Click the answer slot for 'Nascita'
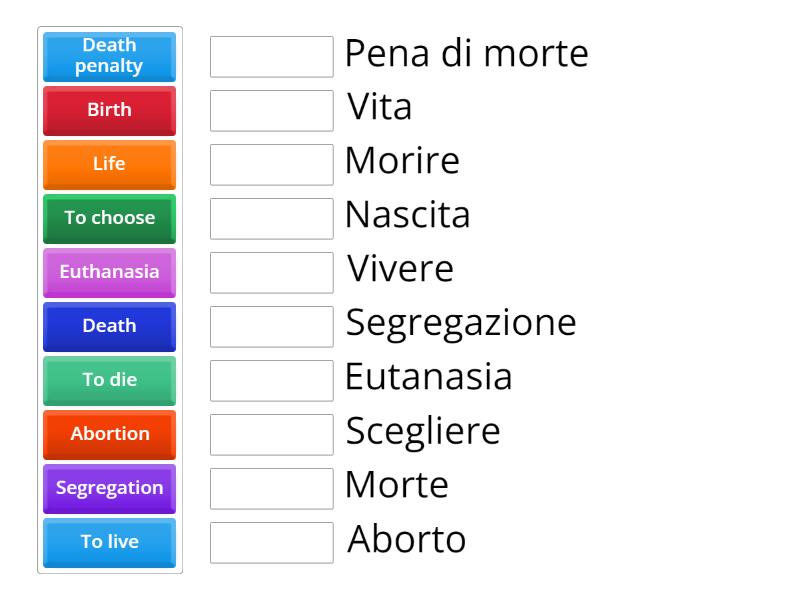The image size is (800, 600). coord(271,219)
